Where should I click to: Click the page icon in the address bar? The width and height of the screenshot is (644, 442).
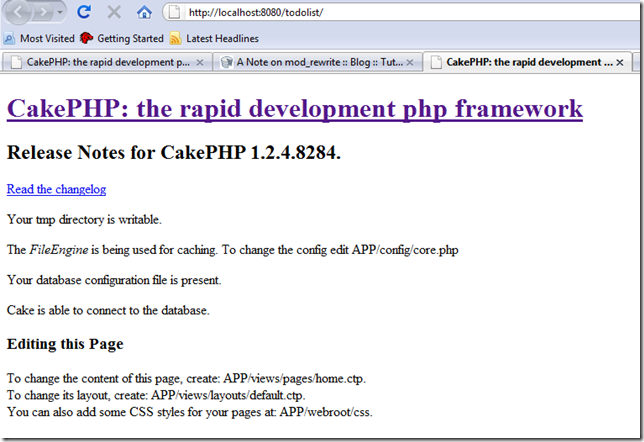pos(175,12)
